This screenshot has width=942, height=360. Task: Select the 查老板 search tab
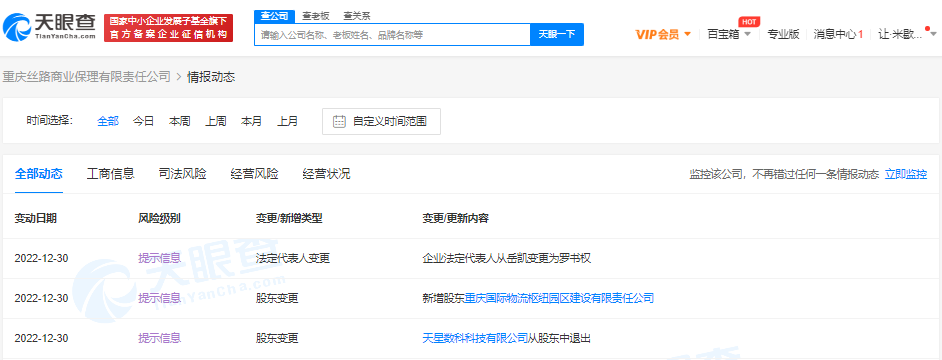click(x=315, y=16)
